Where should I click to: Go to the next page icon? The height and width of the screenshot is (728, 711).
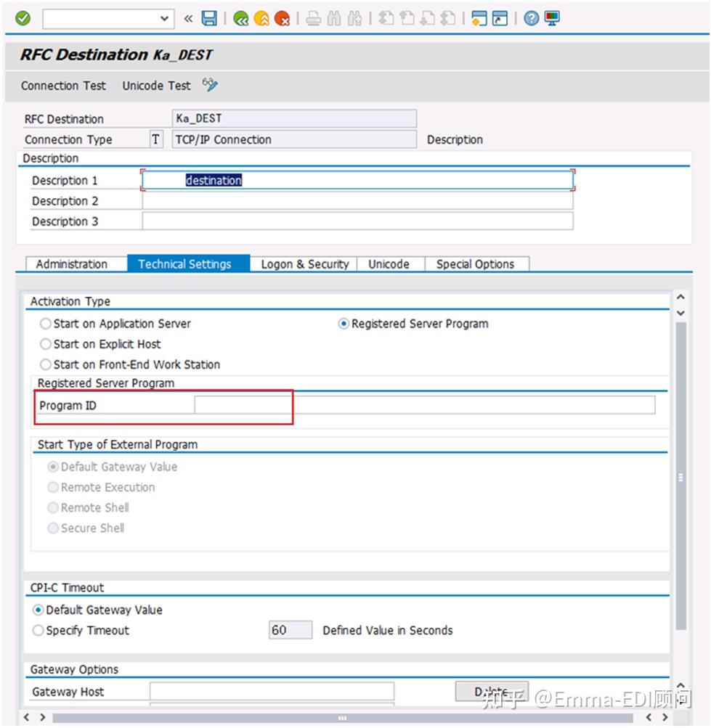(x=427, y=19)
